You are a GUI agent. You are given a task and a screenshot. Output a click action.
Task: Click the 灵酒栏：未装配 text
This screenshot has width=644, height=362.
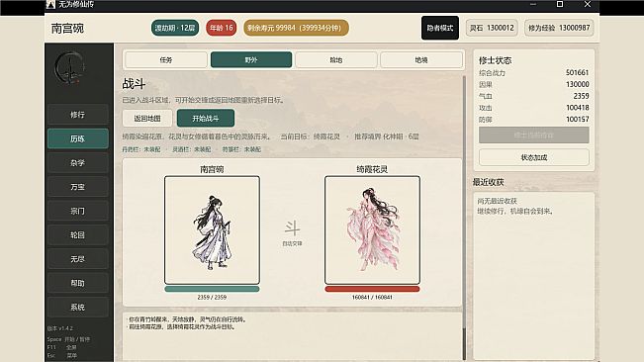pos(192,149)
